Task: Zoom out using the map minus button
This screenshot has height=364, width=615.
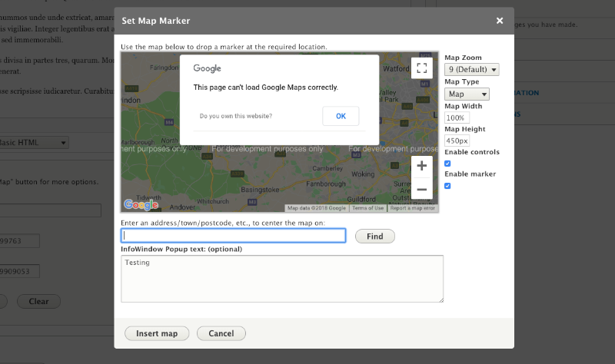Action: coord(421,189)
